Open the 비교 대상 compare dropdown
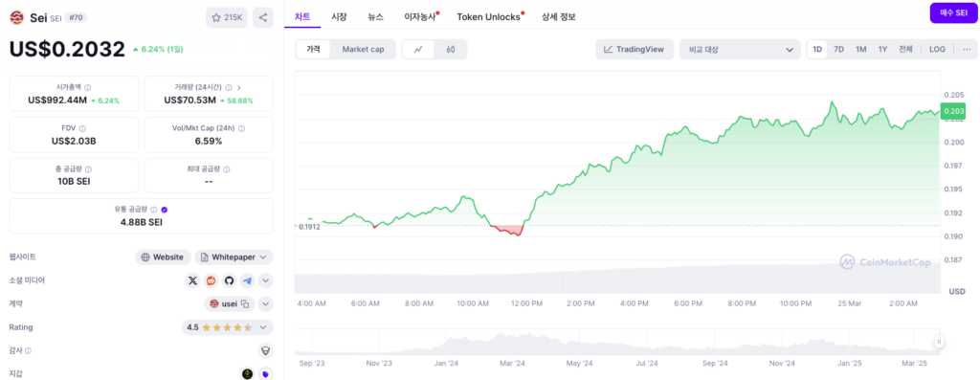The height and width of the screenshot is (380, 980). pos(740,50)
